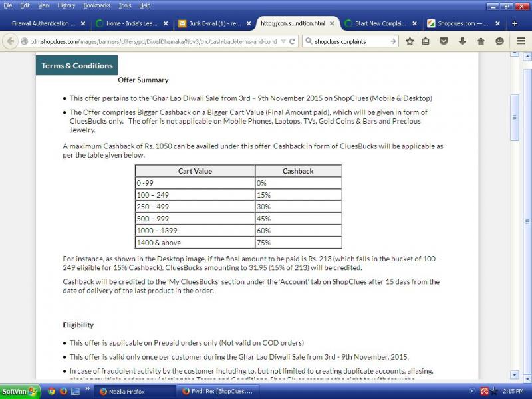
Task: Switch to Start New Complai... tab
Action: [x=380, y=23]
